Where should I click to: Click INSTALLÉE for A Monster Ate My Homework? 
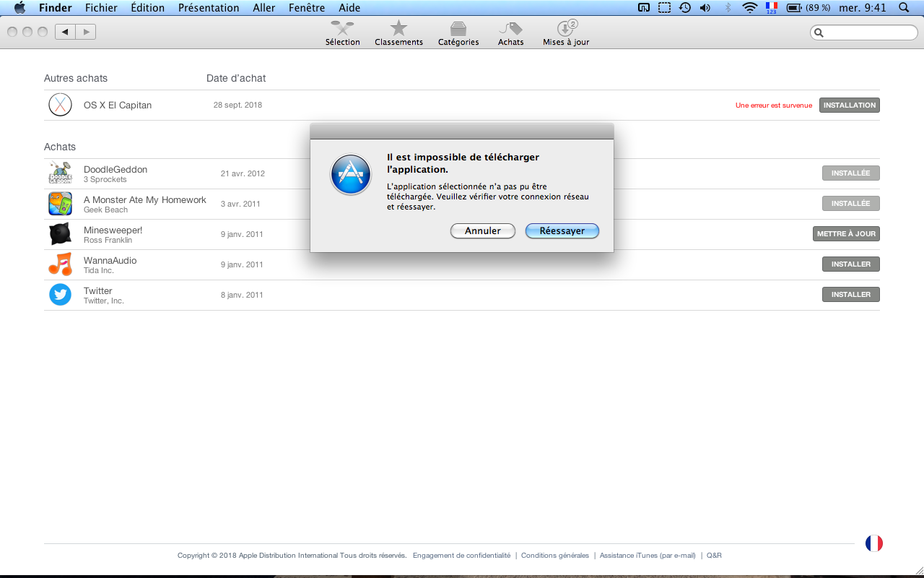tap(851, 204)
